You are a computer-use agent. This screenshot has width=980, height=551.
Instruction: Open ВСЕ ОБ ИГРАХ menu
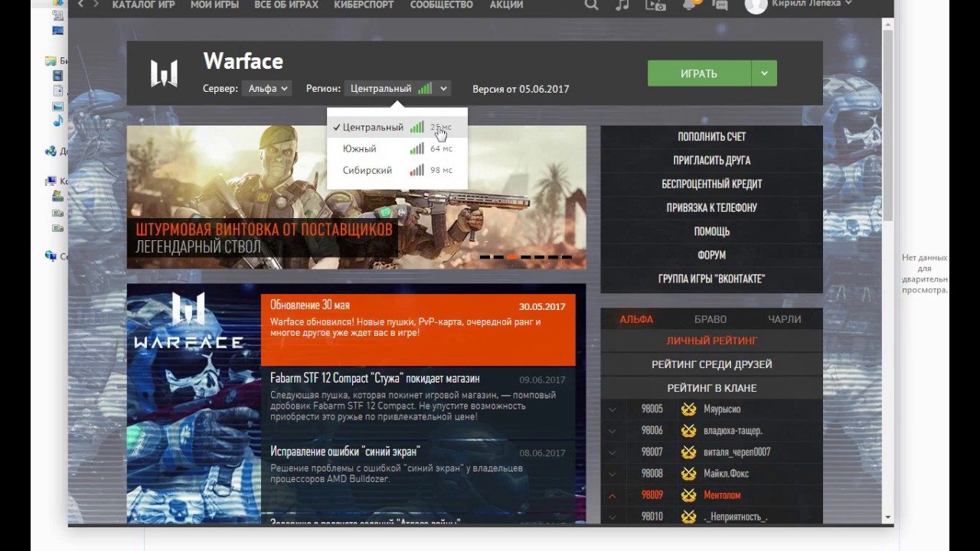coord(286,5)
